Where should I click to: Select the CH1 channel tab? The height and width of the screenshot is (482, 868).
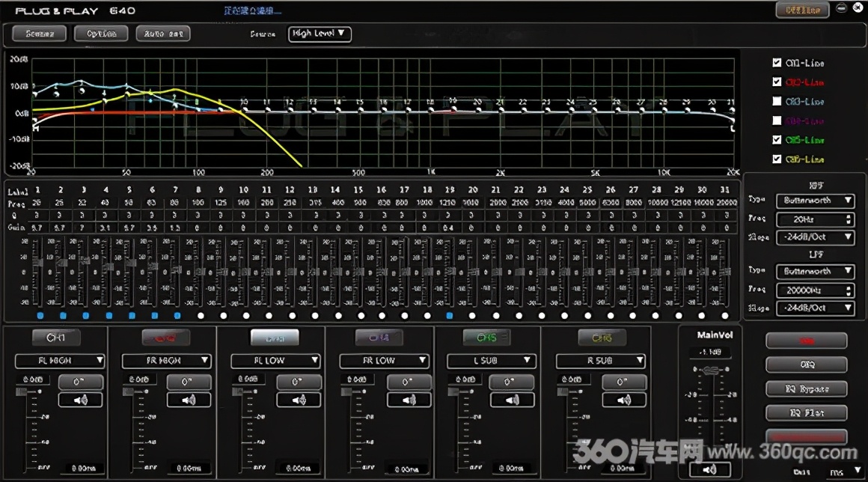click(x=56, y=337)
